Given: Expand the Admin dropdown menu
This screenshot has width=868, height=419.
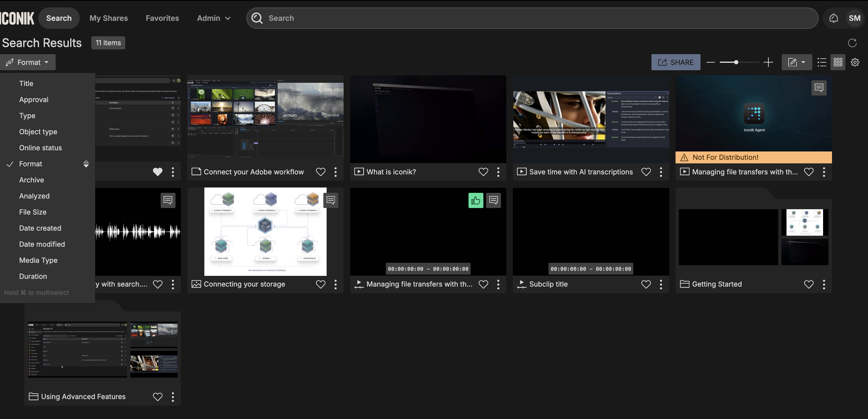Looking at the screenshot, I should pyautogui.click(x=214, y=18).
